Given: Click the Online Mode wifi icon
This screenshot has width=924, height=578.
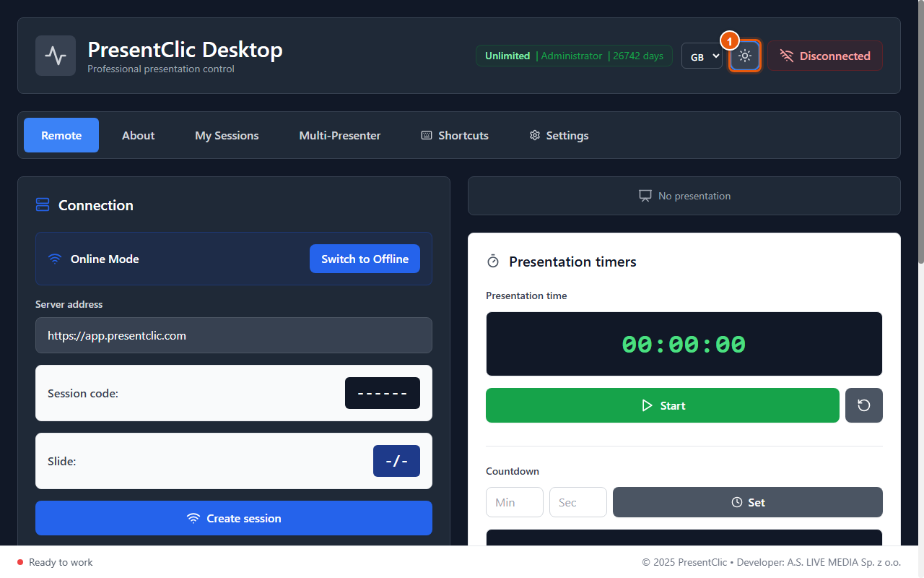Looking at the screenshot, I should 55,259.
